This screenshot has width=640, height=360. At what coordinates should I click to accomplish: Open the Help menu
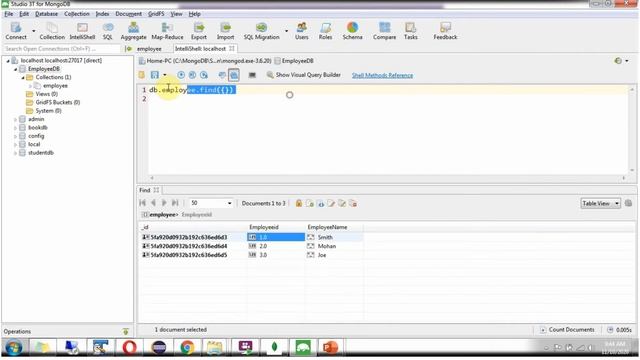click(194, 14)
